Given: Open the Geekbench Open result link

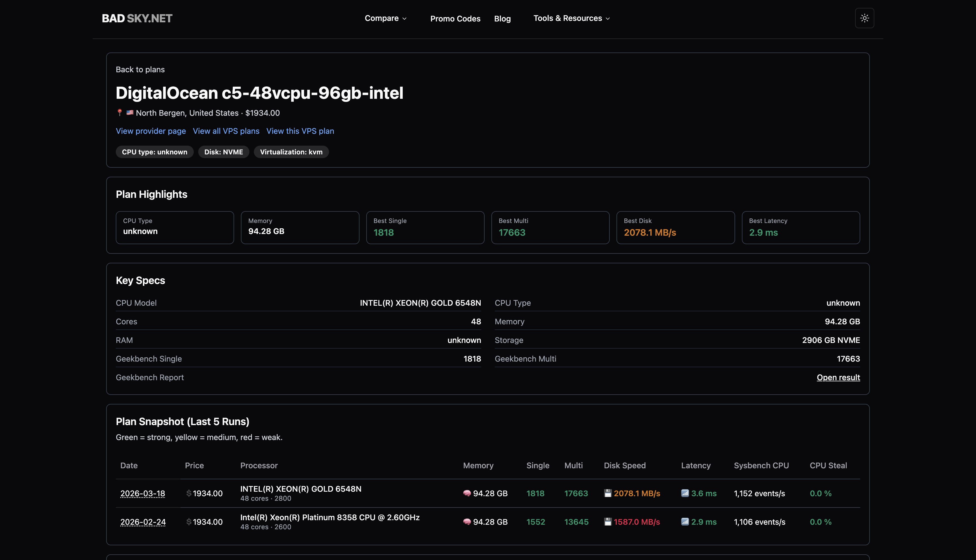Looking at the screenshot, I should [838, 377].
